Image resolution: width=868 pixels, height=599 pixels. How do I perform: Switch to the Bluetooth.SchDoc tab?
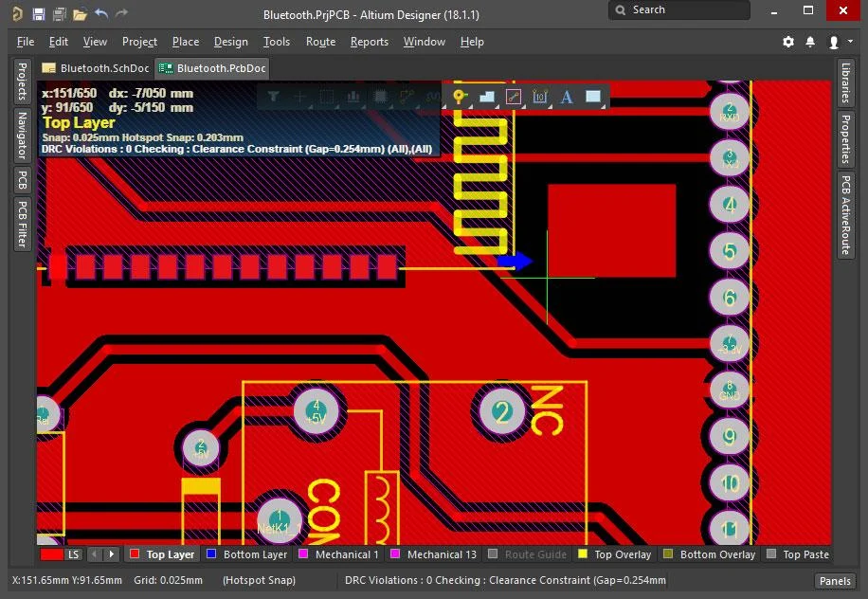pyautogui.click(x=96, y=68)
